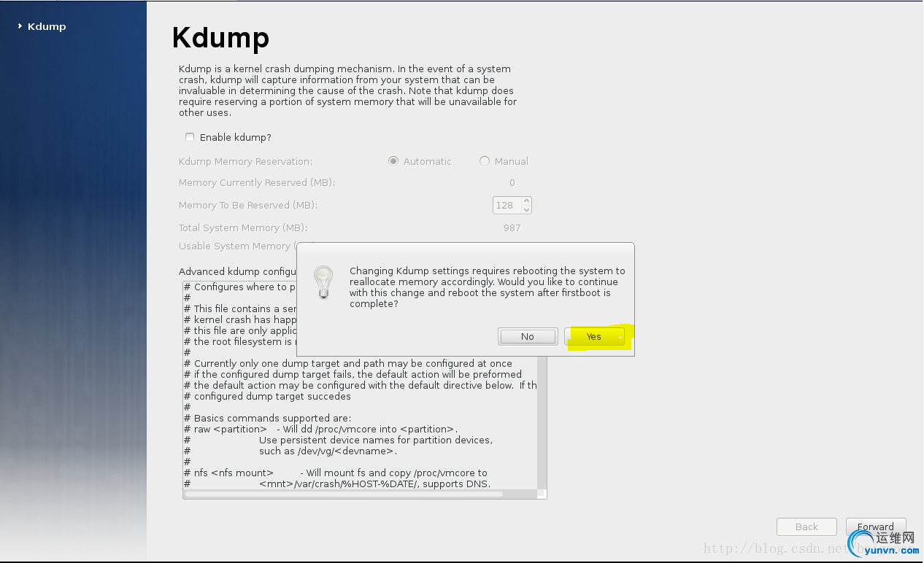
Task: Click the Forward button
Action: pyautogui.click(x=876, y=527)
